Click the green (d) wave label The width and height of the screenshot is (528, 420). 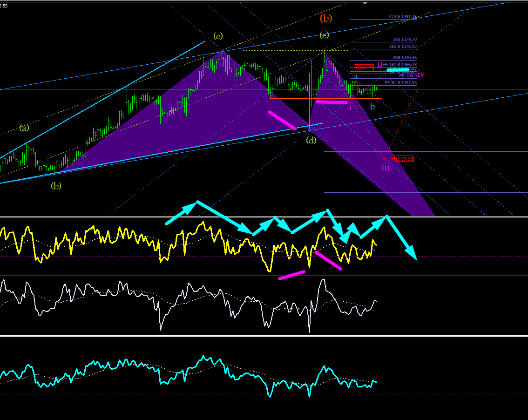(x=311, y=140)
